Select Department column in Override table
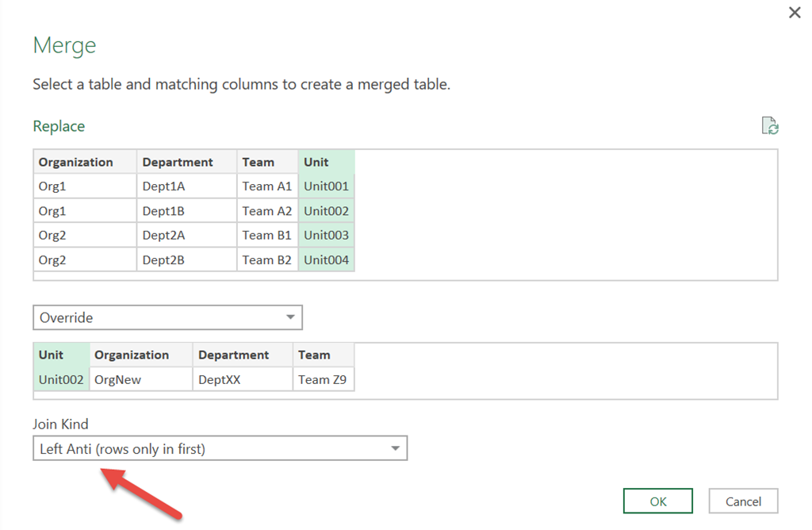 pyautogui.click(x=243, y=355)
